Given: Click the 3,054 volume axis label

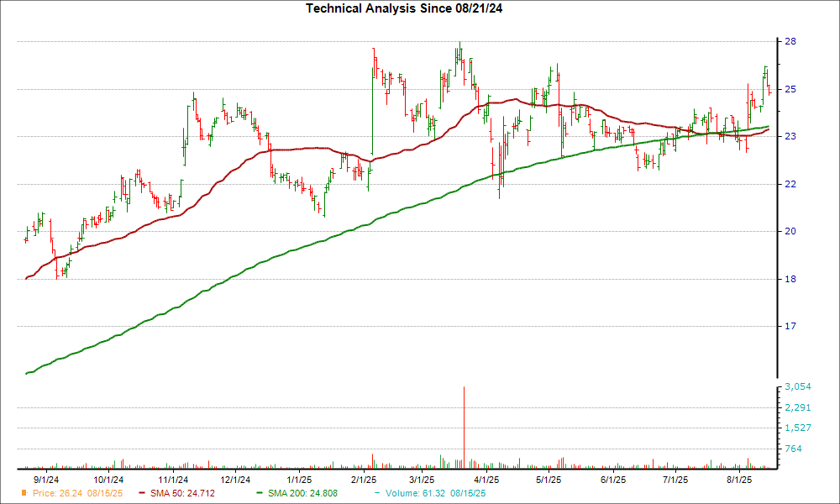Looking at the screenshot, I should tap(798, 386).
